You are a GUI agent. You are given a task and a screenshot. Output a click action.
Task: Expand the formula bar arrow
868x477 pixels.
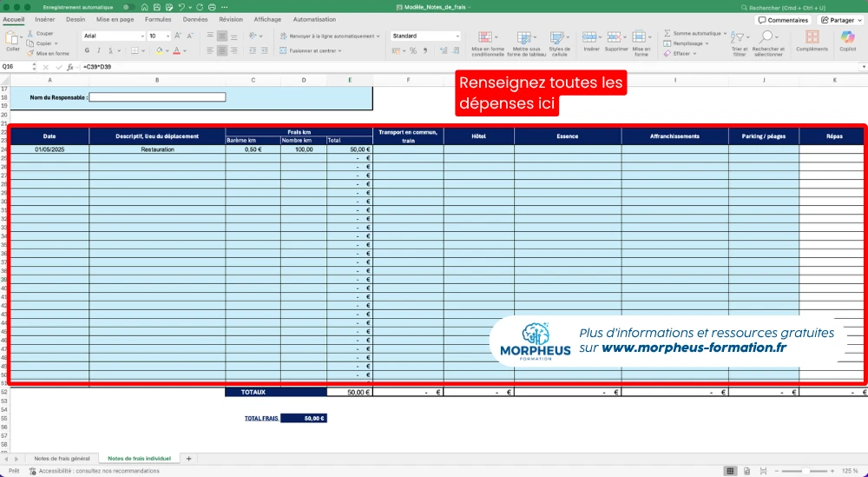(x=863, y=67)
